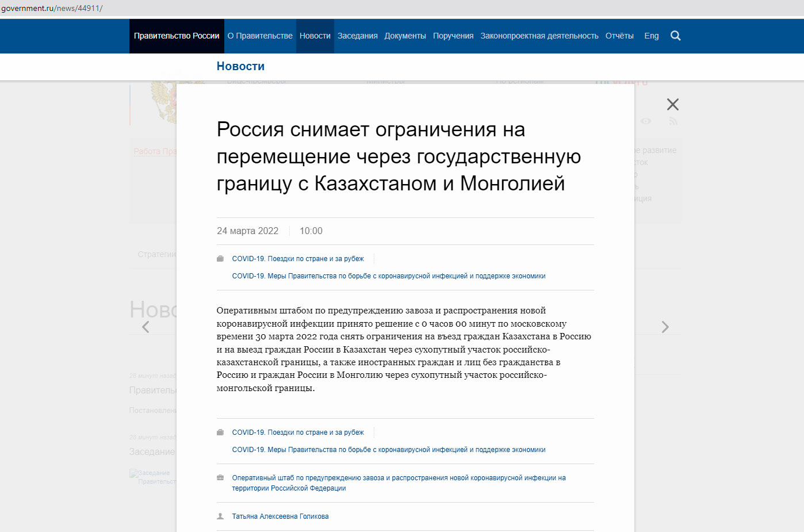The width and height of the screenshot is (804, 532).
Task: Toggle the eye accessibility view icon
Action: (x=646, y=121)
